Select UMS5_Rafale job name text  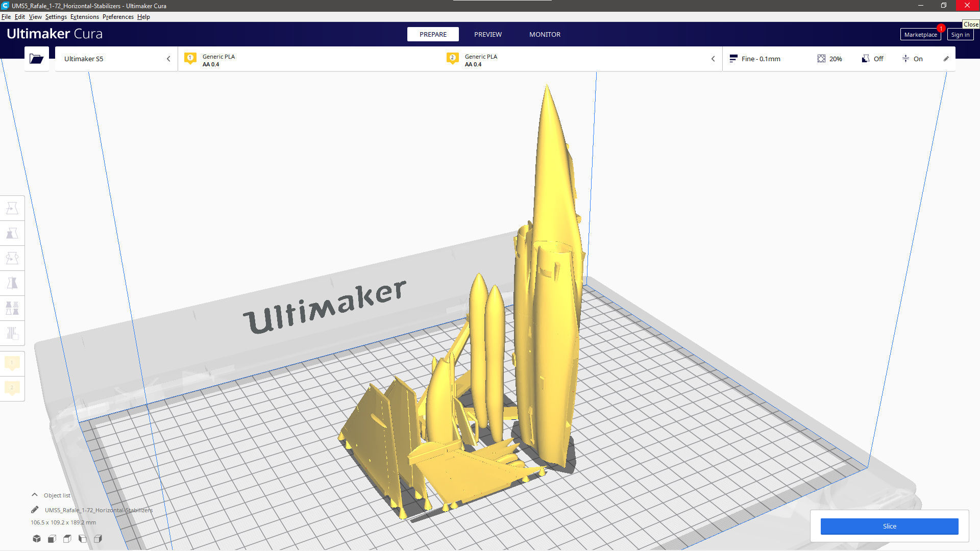pyautogui.click(x=99, y=510)
